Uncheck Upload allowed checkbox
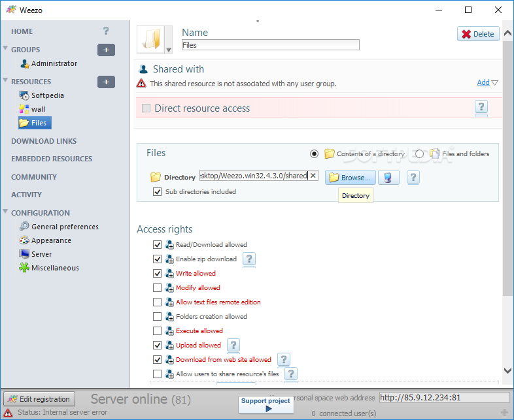The height and width of the screenshot is (420, 514). [158, 345]
